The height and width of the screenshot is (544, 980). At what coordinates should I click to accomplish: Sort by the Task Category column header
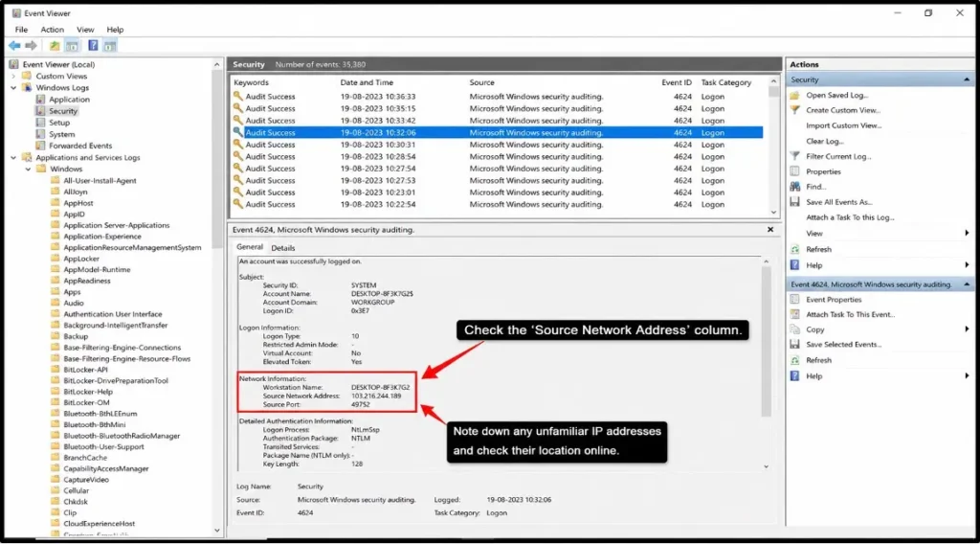tap(726, 82)
